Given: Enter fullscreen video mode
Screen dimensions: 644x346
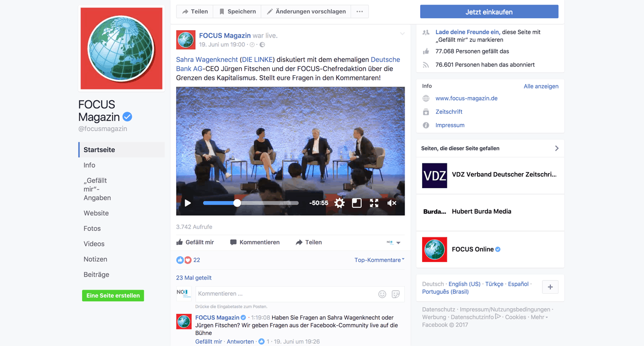Looking at the screenshot, I should [374, 203].
